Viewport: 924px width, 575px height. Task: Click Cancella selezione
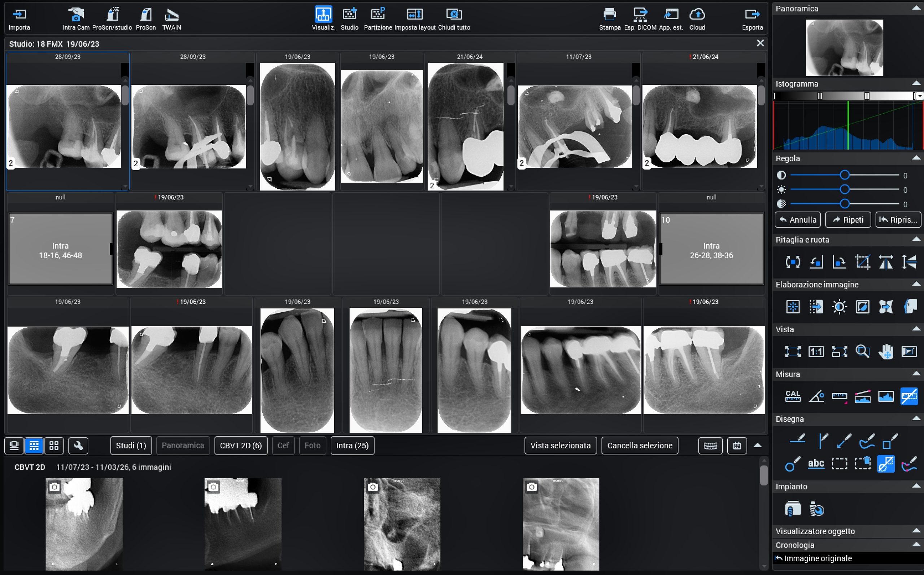pyautogui.click(x=640, y=445)
